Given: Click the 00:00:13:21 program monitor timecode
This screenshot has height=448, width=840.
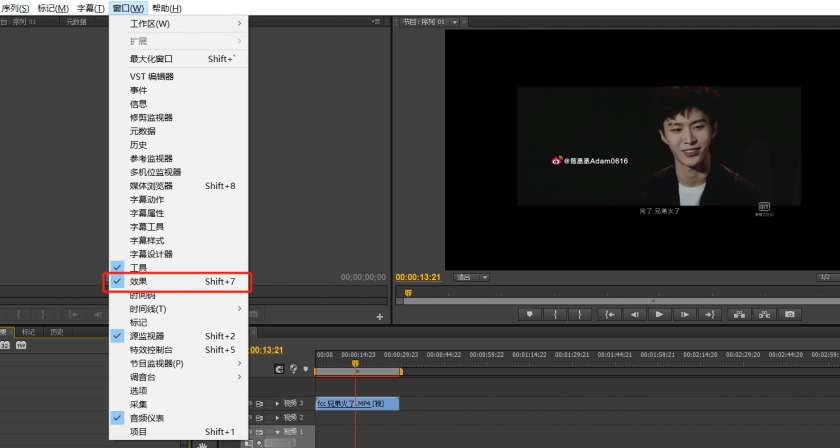Looking at the screenshot, I should [419, 277].
